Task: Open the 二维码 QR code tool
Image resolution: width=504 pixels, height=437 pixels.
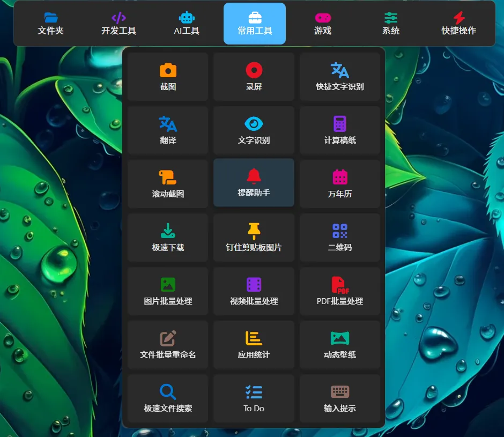Action: (x=340, y=238)
